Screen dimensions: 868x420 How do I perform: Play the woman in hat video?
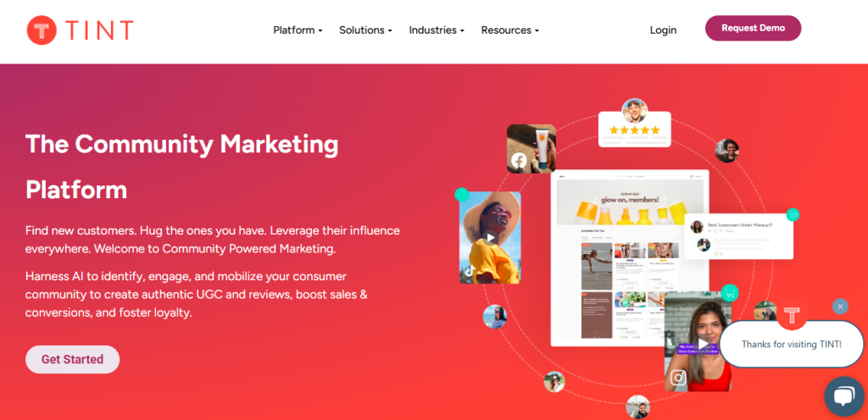coord(490,238)
